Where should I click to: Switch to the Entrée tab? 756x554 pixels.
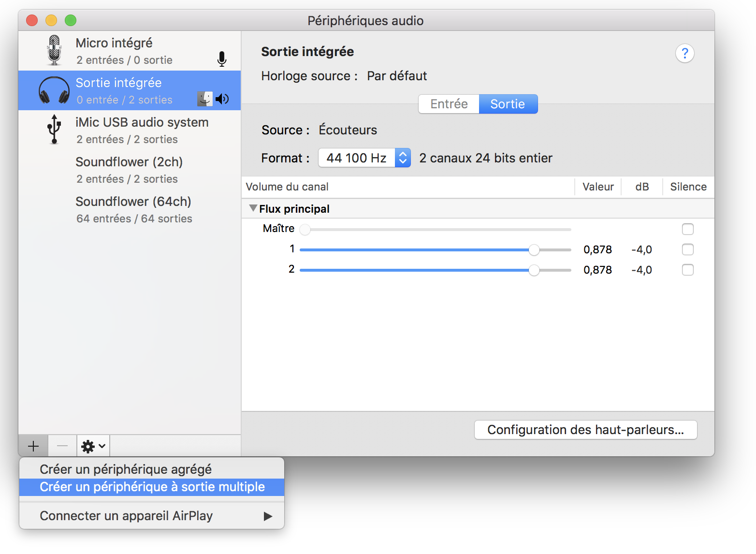[449, 104]
